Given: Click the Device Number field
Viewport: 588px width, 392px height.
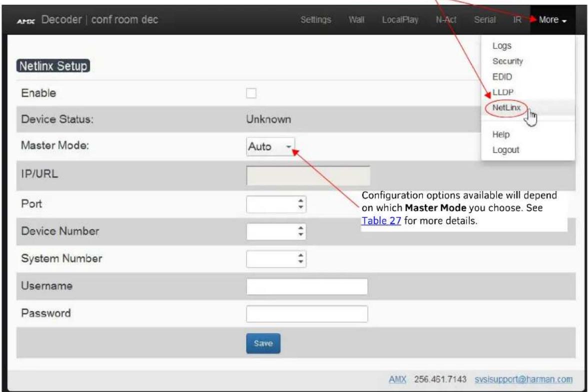Looking at the screenshot, I should (x=276, y=231).
